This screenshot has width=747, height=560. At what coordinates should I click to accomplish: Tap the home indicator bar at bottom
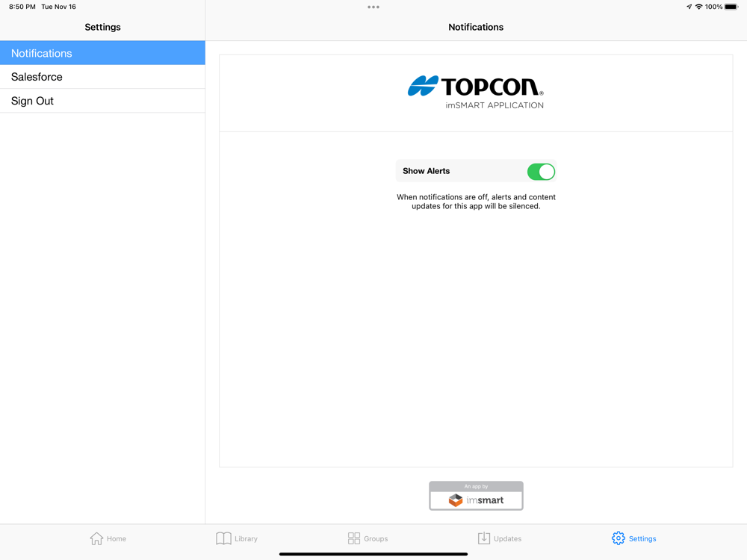point(373,554)
